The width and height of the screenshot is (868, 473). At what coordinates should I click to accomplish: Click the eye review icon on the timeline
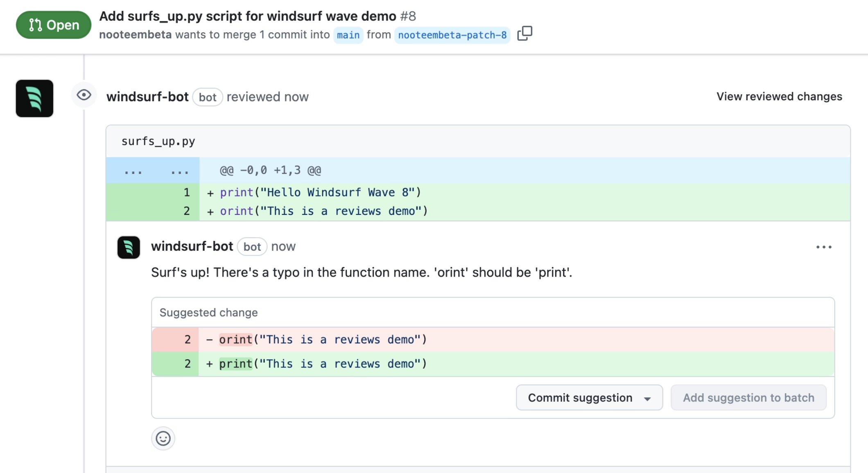pos(84,95)
